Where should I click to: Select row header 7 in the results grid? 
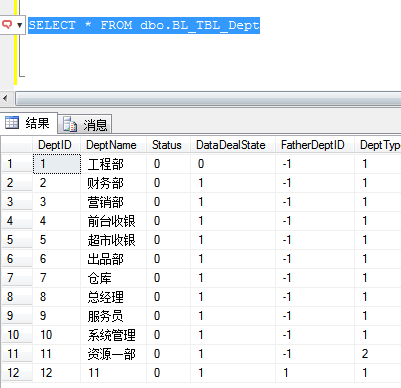point(17,278)
